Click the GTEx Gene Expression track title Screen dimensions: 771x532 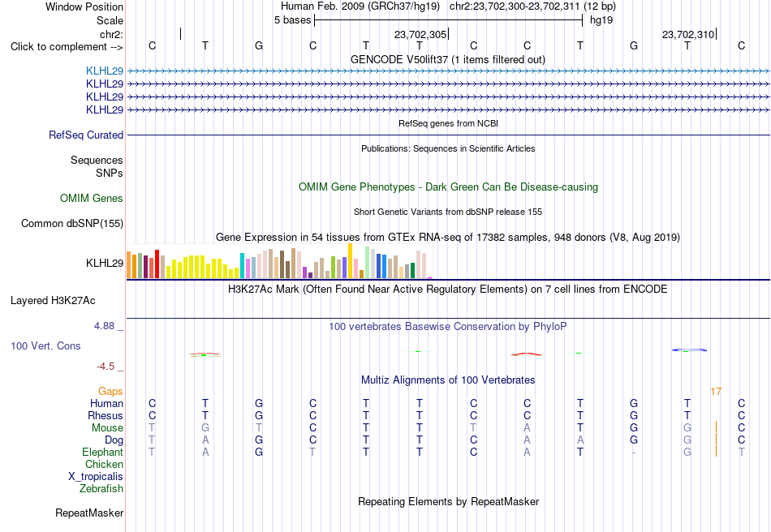[x=448, y=238]
